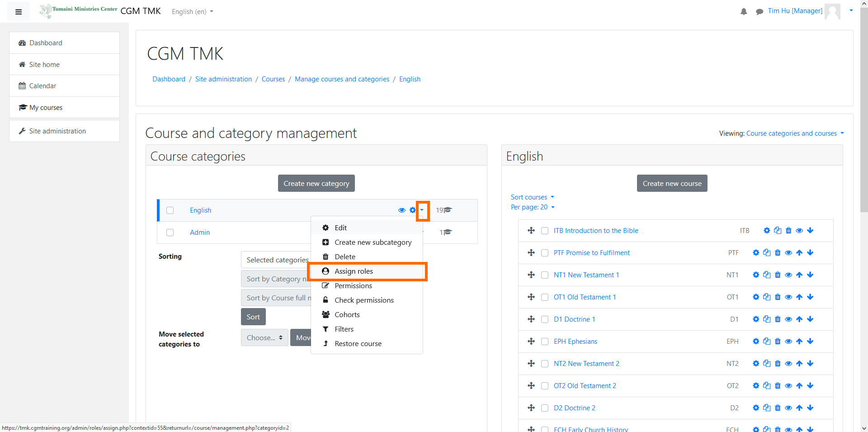The height and width of the screenshot is (432, 868).
Task: Open the notifications bell
Action: click(x=744, y=11)
